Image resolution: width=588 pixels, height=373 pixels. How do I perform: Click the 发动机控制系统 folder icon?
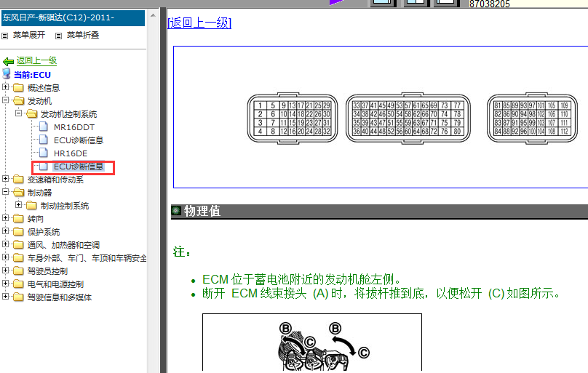pyautogui.click(x=31, y=114)
